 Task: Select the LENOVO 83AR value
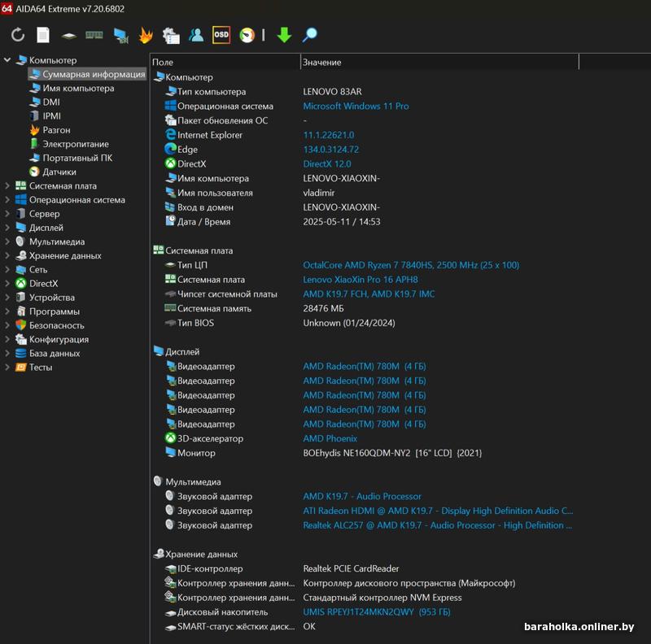coord(332,92)
